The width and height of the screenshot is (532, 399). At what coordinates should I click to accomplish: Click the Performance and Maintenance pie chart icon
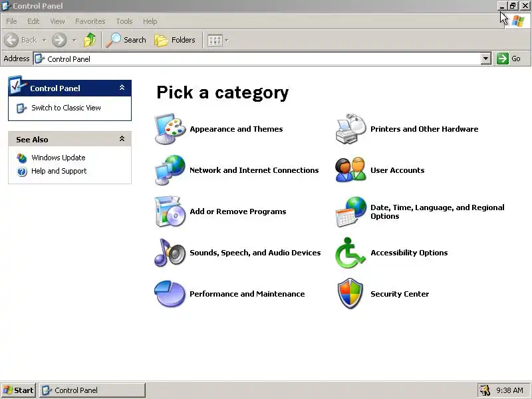pyautogui.click(x=170, y=294)
